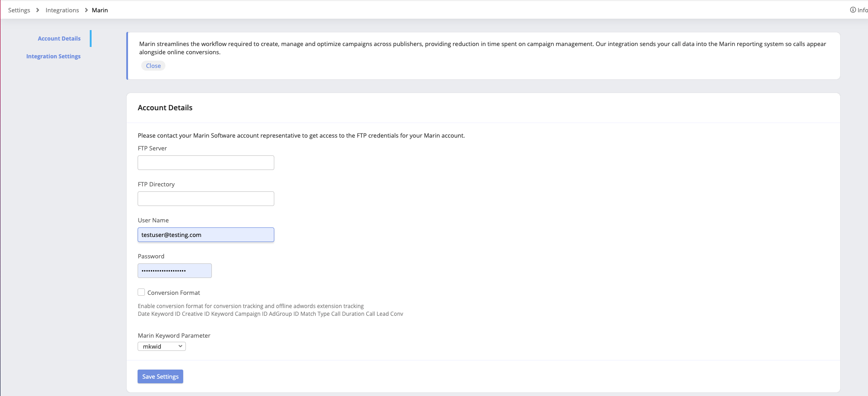Click the Marin breadcrumb item

tap(100, 10)
